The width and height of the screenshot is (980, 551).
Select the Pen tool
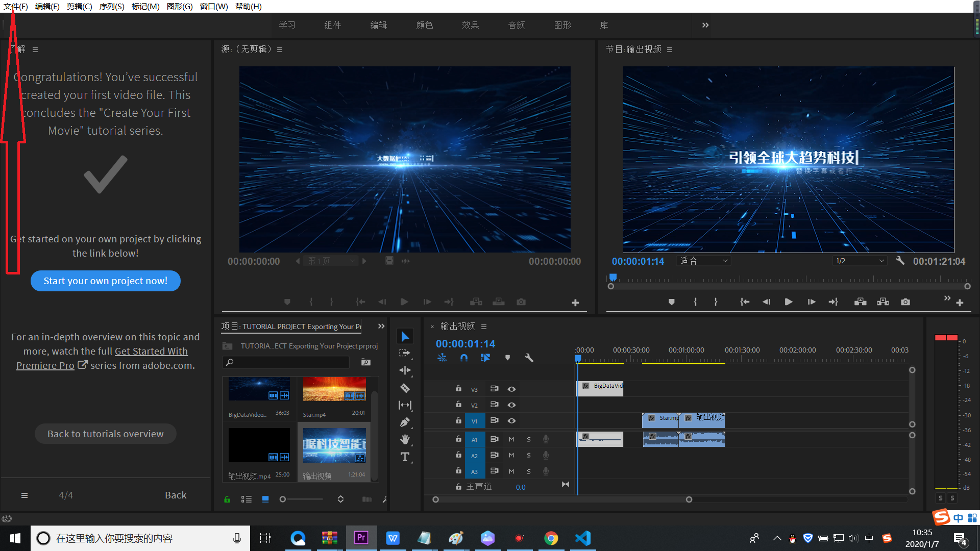[x=405, y=422]
